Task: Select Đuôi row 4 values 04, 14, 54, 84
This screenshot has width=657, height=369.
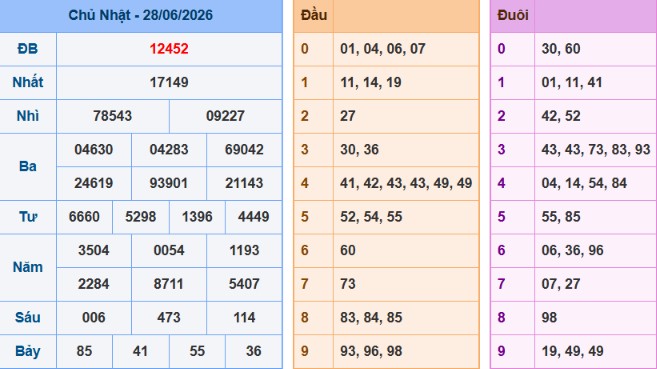Action: pyautogui.click(x=584, y=183)
